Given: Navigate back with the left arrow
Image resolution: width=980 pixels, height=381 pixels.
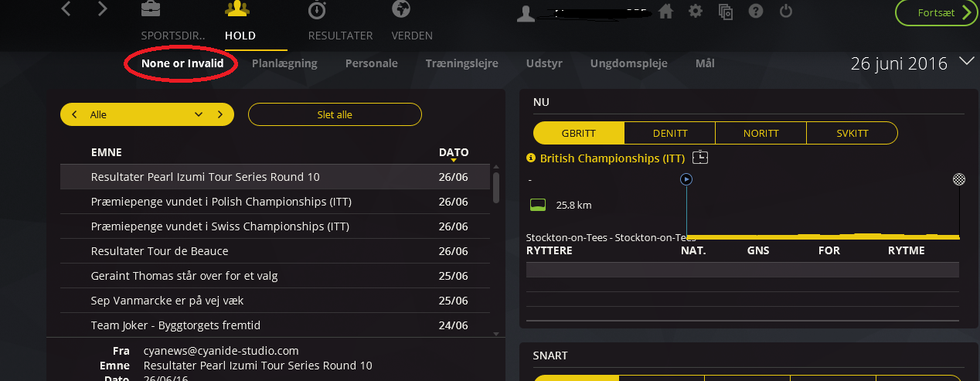Looking at the screenshot, I should [x=66, y=10].
